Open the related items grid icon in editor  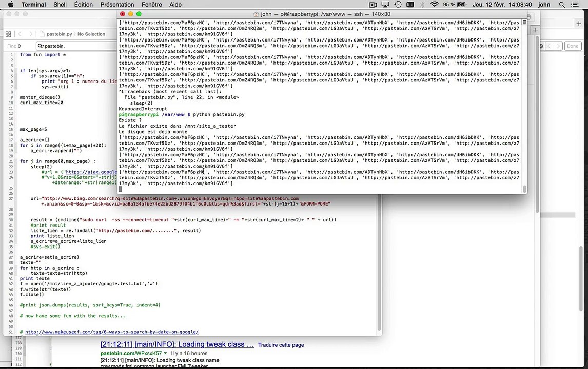(8, 34)
